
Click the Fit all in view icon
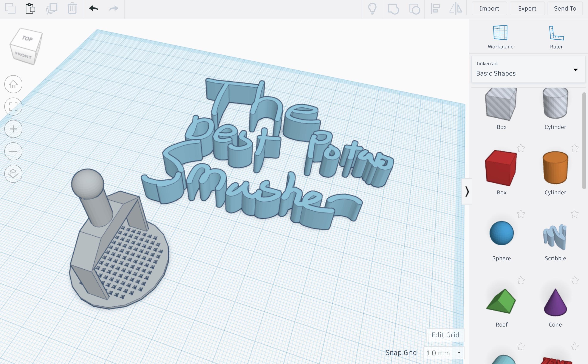[13, 106]
